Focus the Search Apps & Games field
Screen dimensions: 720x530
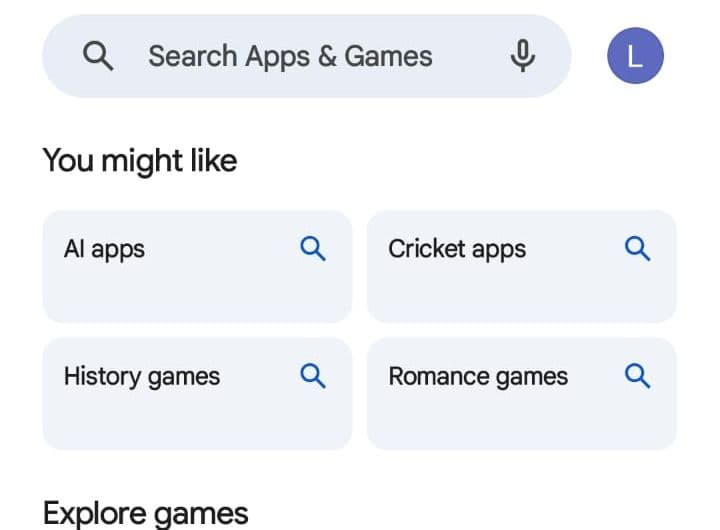[307, 56]
